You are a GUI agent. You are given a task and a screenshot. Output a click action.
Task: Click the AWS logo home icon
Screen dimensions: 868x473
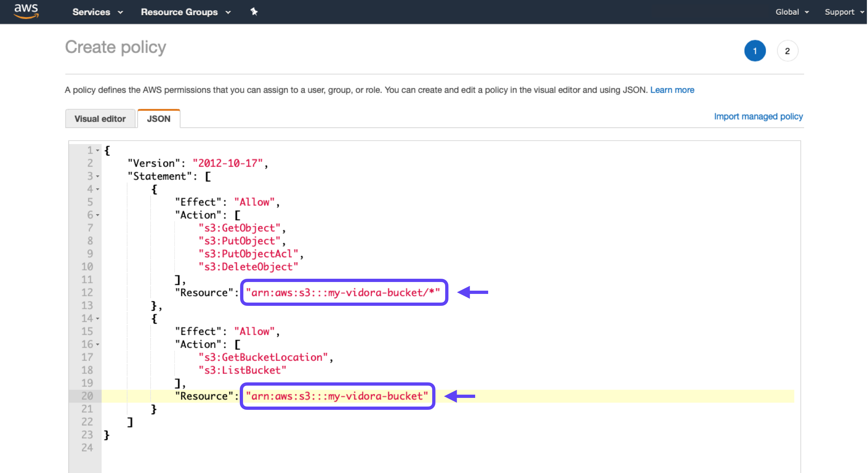[x=26, y=11]
